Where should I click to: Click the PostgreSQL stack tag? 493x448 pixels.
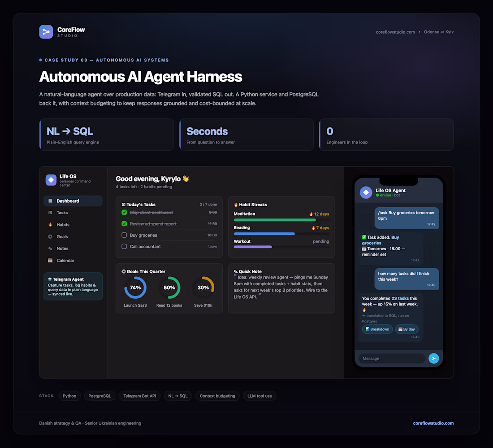(99, 396)
